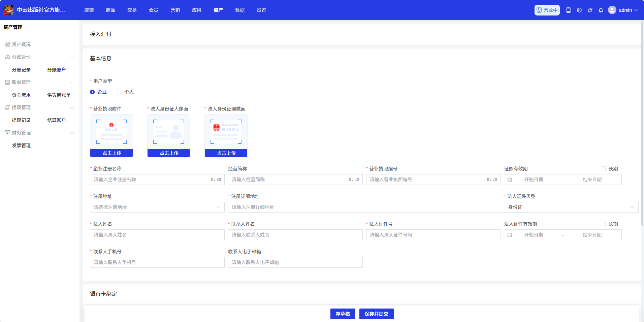Open the 交易 top menu
The image size is (644, 322).
point(132,10)
